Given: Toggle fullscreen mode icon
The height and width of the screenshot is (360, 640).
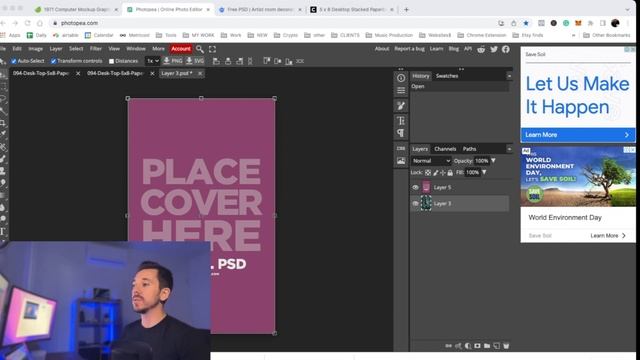Looking at the screenshot, I should 212,49.
